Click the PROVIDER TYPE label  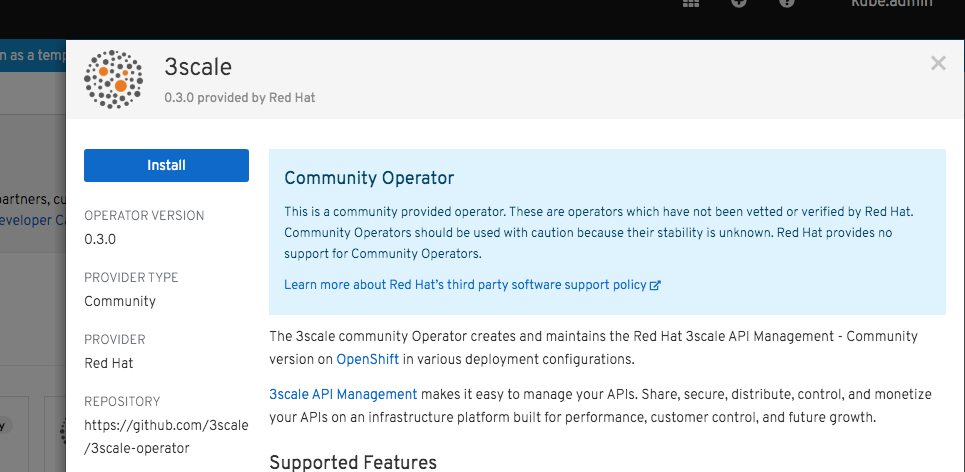(131, 278)
